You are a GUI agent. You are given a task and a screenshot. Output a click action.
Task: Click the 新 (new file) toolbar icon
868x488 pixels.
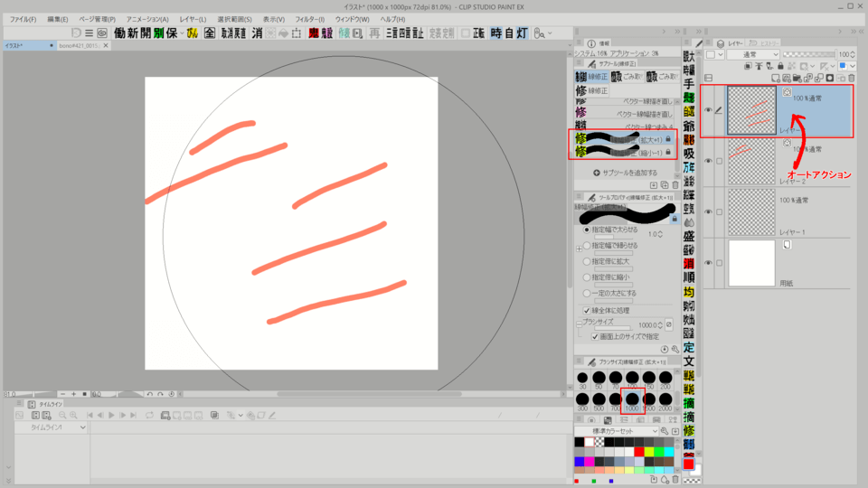pyautogui.click(x=133, y=33)
